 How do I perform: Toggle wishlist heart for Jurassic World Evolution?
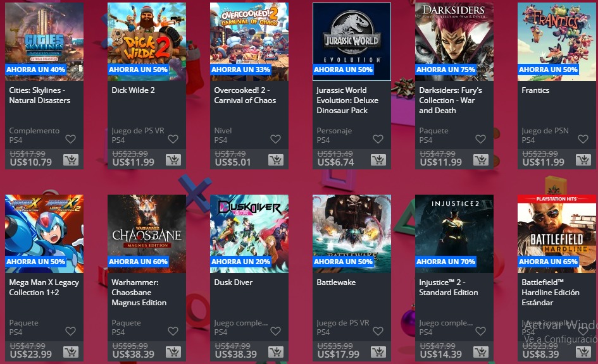pyautogui.click(x=378, y=139)
